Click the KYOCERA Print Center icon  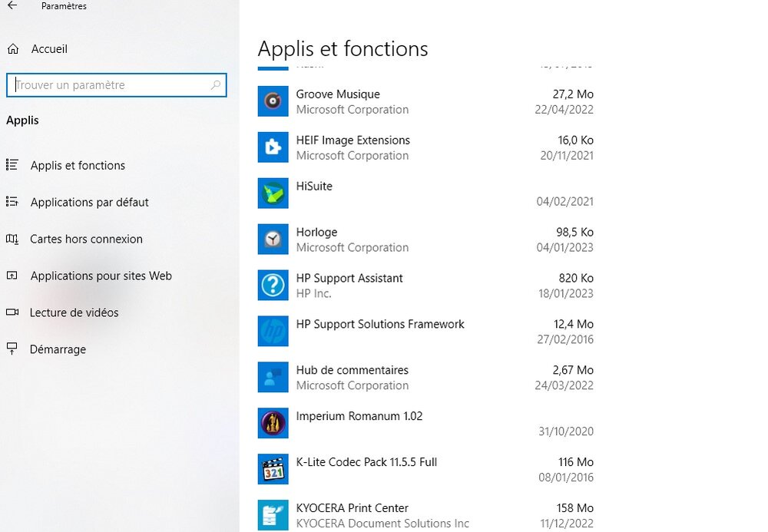click(273, 515)
